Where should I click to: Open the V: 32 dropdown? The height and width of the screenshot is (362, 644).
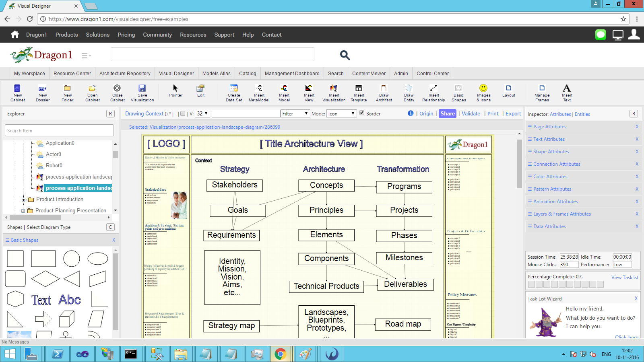pos(202,114)
